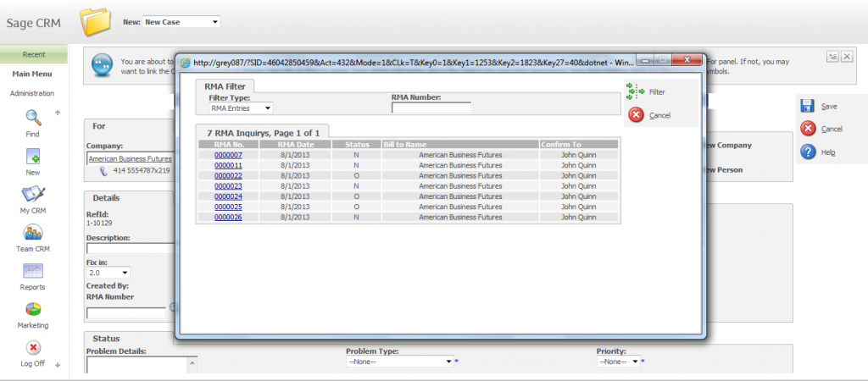Click the Sage CRM logo text

point(34,23)
